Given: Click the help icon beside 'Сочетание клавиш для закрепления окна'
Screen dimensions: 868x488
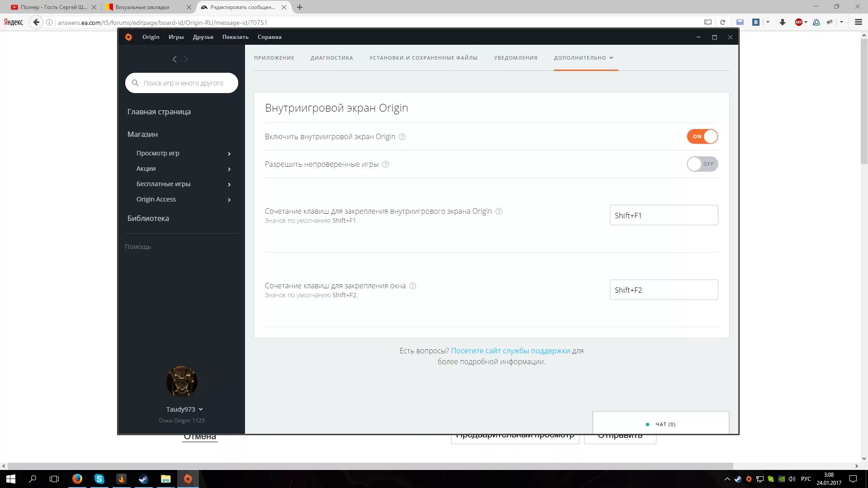Looking at the screenshot, I should pos(412,286).
